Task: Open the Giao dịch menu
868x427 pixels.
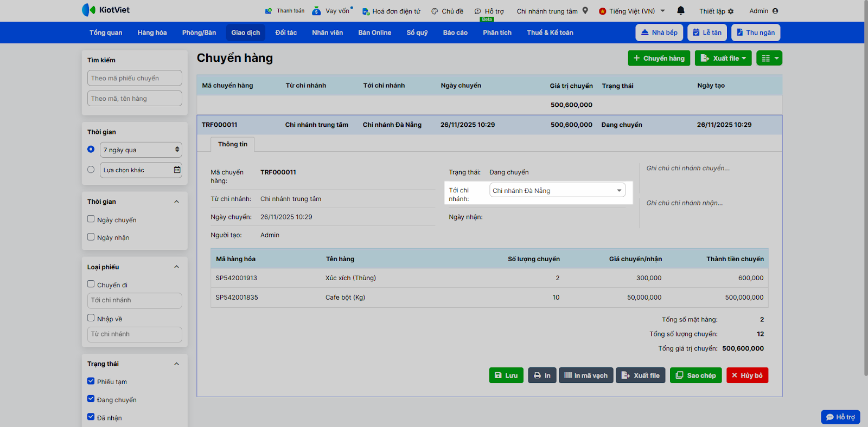Action: tap(246, 33)
